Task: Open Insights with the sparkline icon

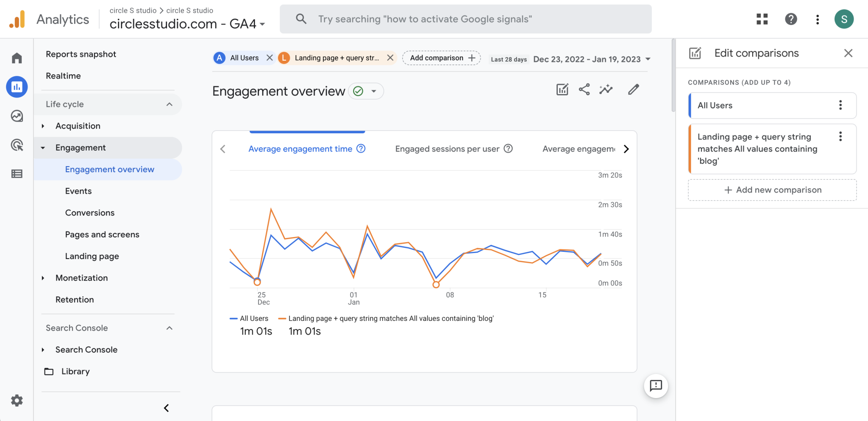Action: tap(606, 89)
